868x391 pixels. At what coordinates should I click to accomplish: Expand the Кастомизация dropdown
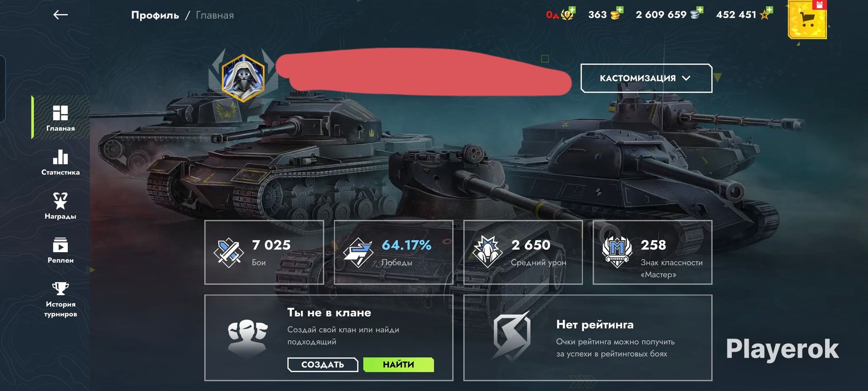coord(646,78)
